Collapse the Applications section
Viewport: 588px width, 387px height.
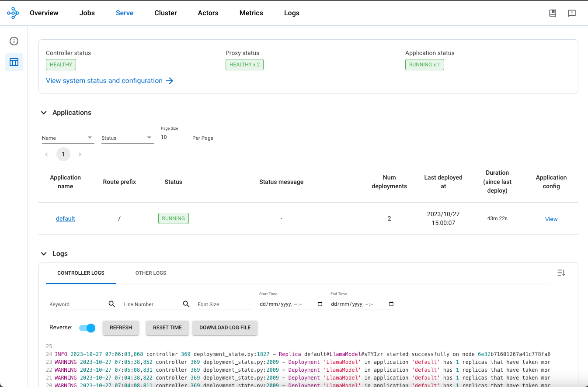44,113
